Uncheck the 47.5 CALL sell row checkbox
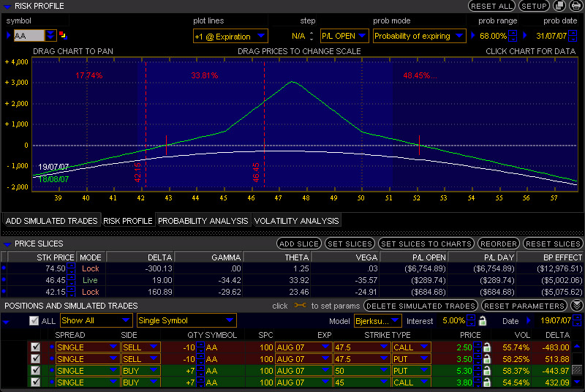Screen dimensions: 585x392 34,347
